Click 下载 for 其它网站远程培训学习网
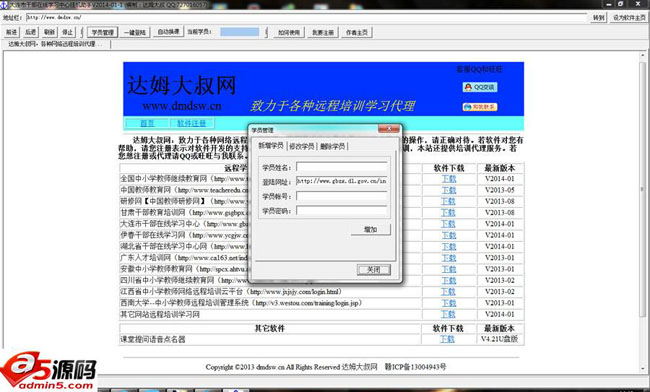Screen dimensions: 650x392 click(x=449, y=314)
